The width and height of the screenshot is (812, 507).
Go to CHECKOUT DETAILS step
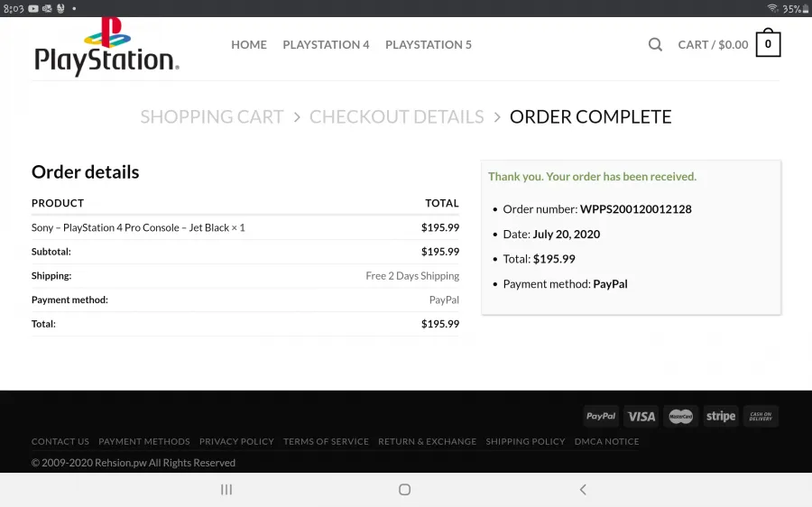(x=397, y=116)
